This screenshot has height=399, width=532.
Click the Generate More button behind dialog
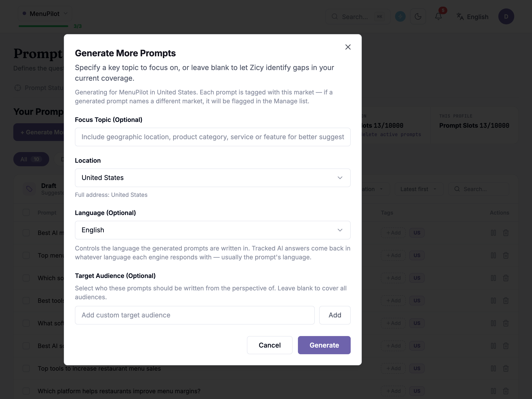[x=39, y=132]
